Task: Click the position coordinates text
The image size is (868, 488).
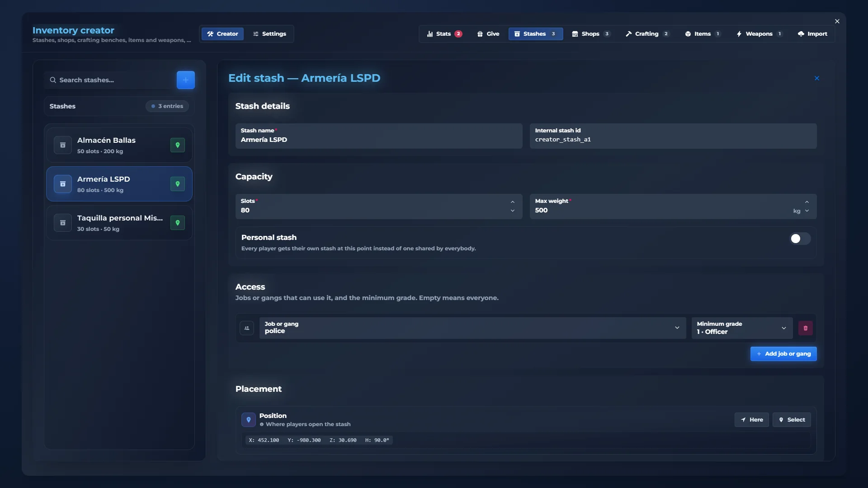Action: [319, 440]
